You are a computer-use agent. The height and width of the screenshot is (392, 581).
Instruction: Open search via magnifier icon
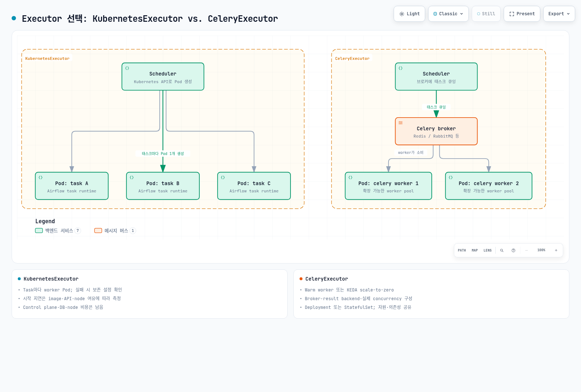(x=502, y=250)
